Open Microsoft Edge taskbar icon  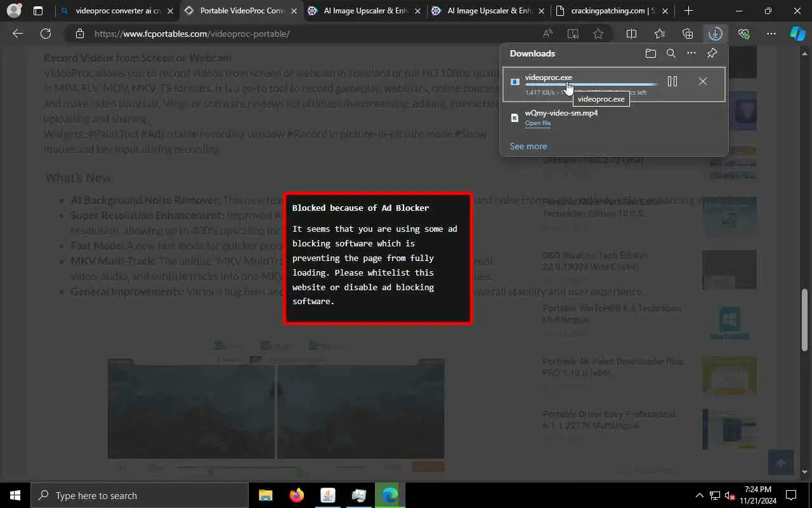point(390,495)
